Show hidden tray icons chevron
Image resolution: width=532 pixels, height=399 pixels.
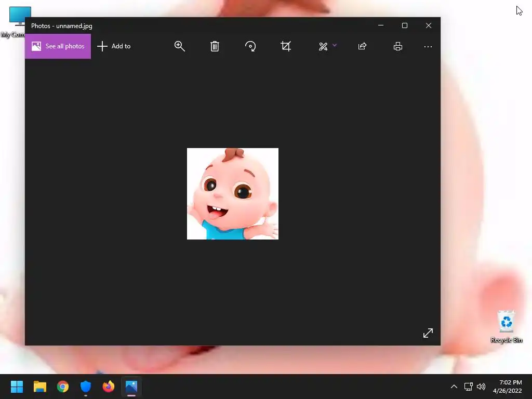(454, 387)
